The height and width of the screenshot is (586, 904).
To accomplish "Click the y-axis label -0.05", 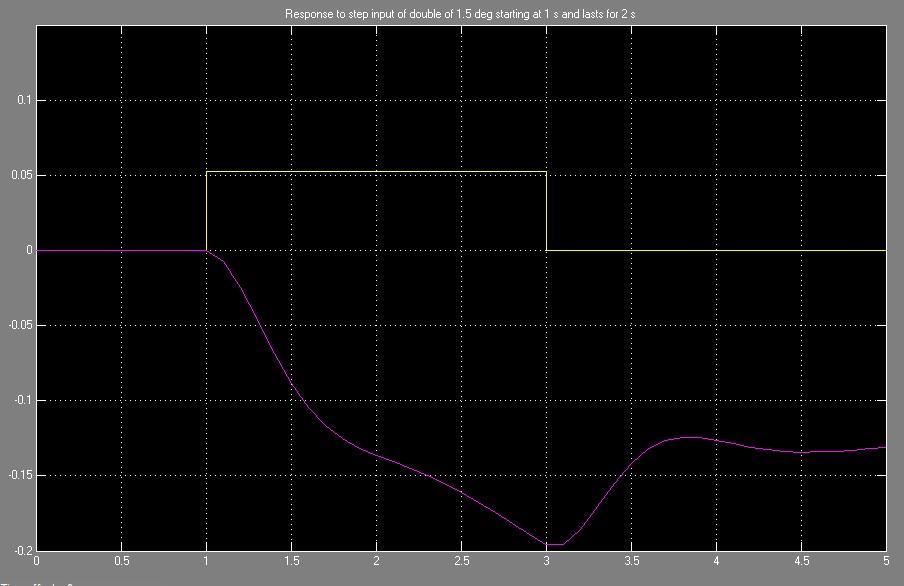I will [20, 326].
